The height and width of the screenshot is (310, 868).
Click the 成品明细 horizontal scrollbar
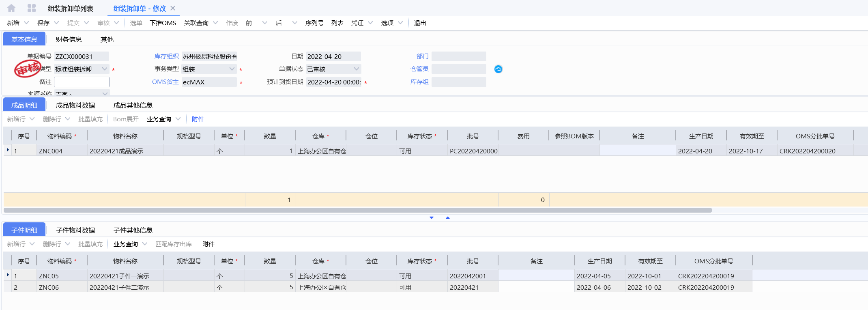[x=358, y=210]
